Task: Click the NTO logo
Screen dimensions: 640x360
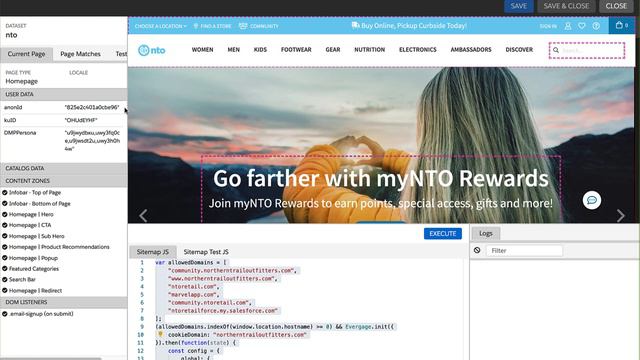Action: tap(152, 50)
